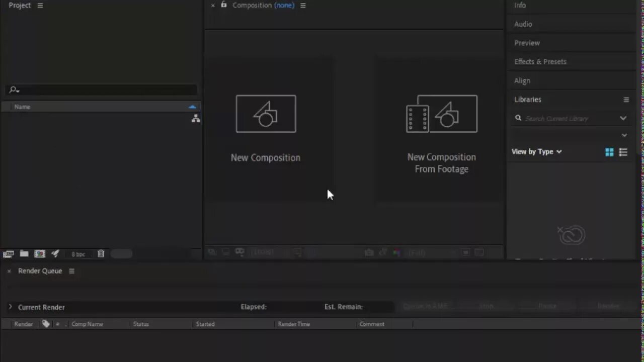
Task: Create a new folder in the Project panel
Action: [24, 254]
